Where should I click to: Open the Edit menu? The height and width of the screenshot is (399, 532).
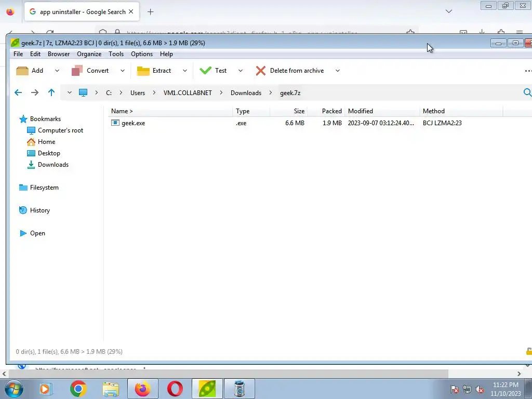click(x=35, y=54)
